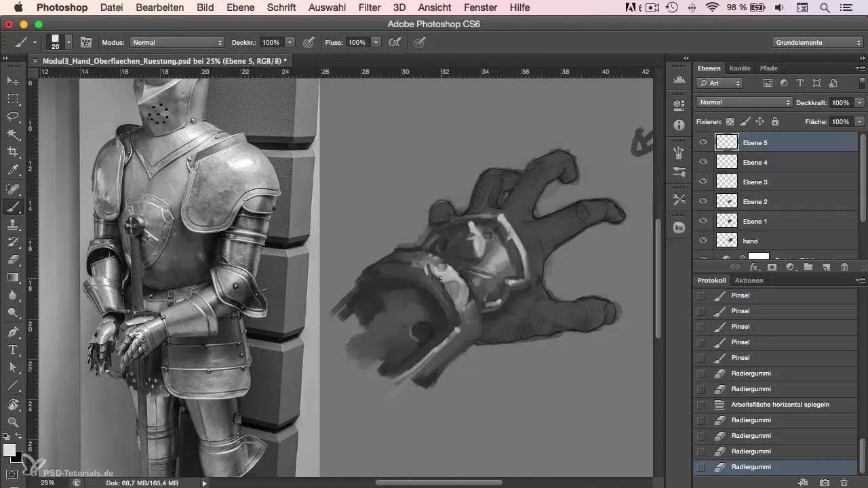The height and width of the screenshot is (488, 868).
Task: Open the Fläche fill dropdown
Action: (x=860, y=121)
